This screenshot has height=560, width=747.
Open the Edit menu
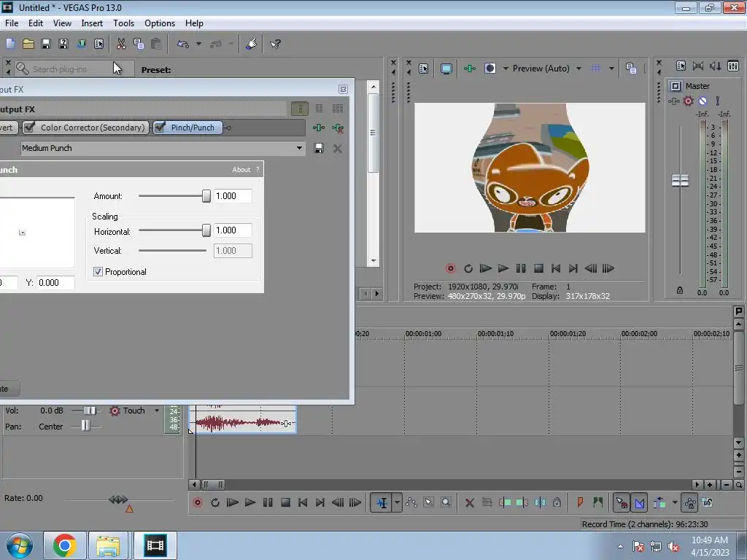pos(36,23)
